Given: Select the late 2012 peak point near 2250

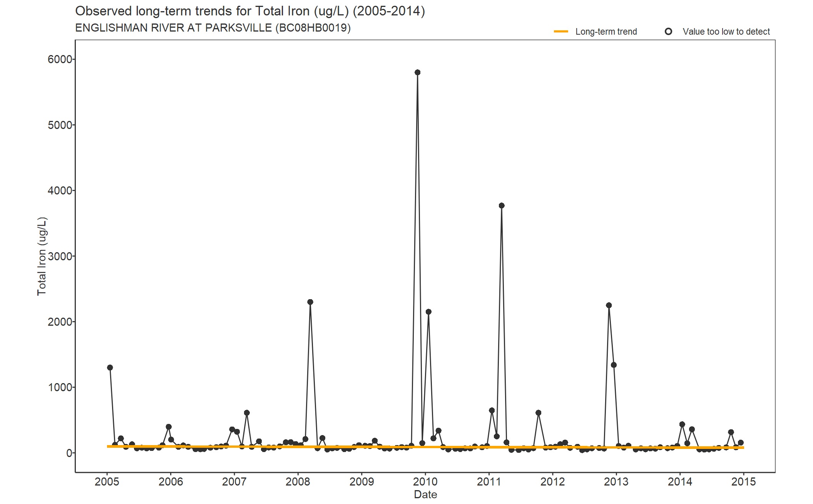Looking at the screenshot, I should [x=609, y=305].
